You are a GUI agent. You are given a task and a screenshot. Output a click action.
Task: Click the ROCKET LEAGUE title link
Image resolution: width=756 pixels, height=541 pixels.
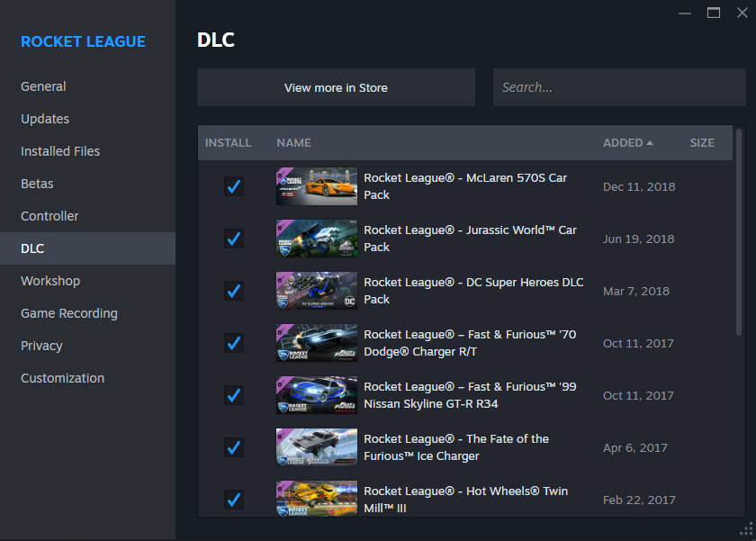coord(83,41)
